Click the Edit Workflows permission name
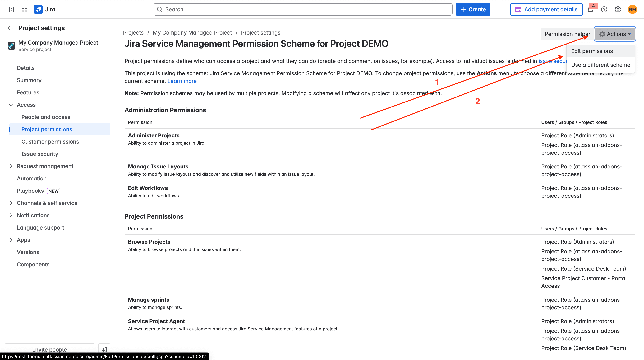The image size is (644, 360). coord(148,188)
